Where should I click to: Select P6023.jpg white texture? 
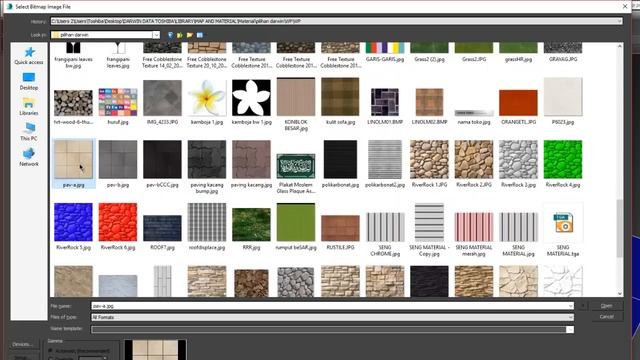point(563,97)
